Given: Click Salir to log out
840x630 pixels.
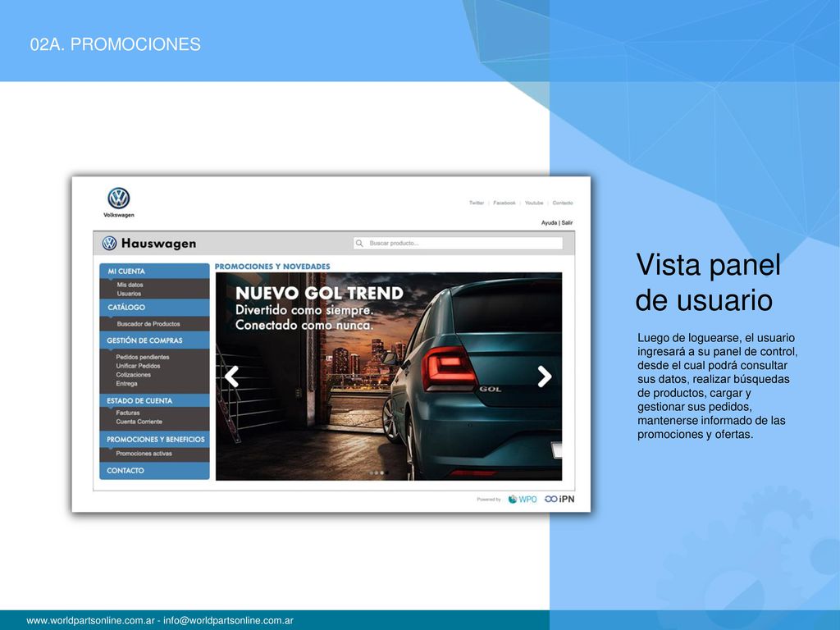Looking at the screenshot, I should 568,223.
